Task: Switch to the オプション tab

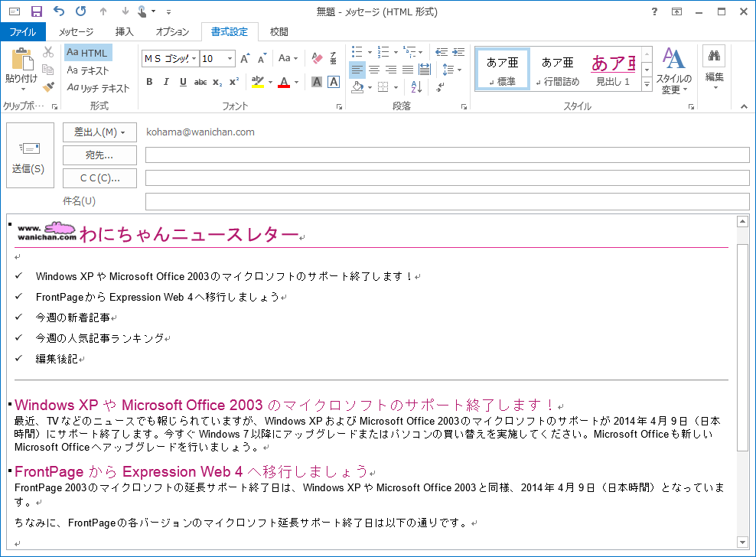Action: point(173,32)
